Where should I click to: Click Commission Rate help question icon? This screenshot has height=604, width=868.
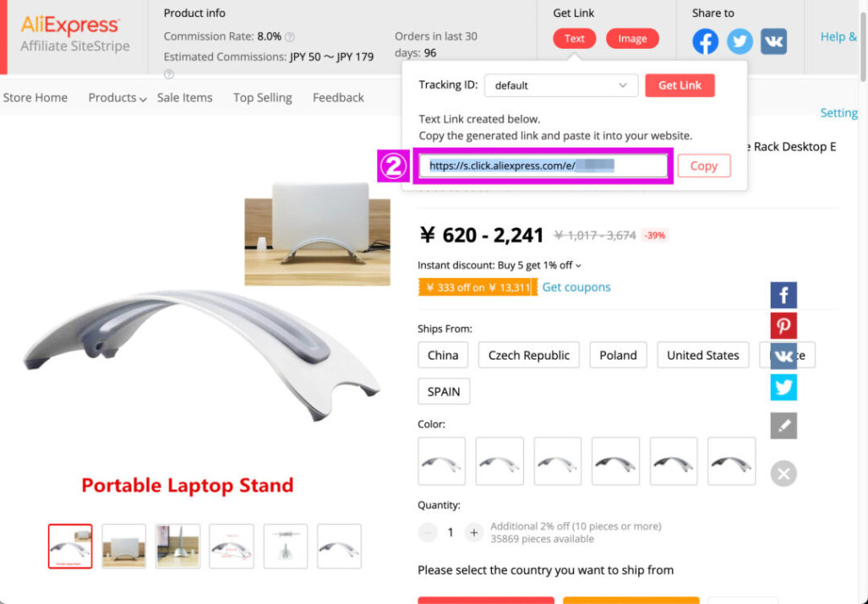[290, 37]
